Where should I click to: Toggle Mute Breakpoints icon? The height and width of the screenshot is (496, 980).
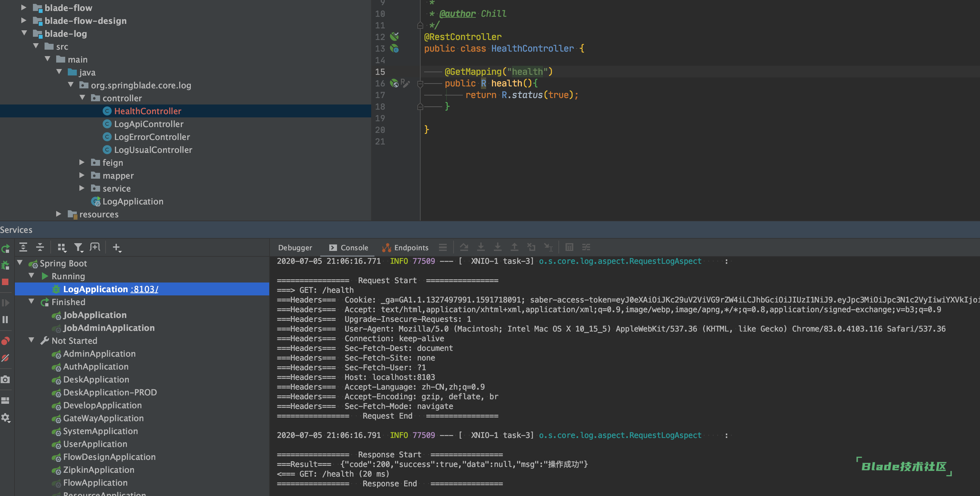click(x=5, y=358)
